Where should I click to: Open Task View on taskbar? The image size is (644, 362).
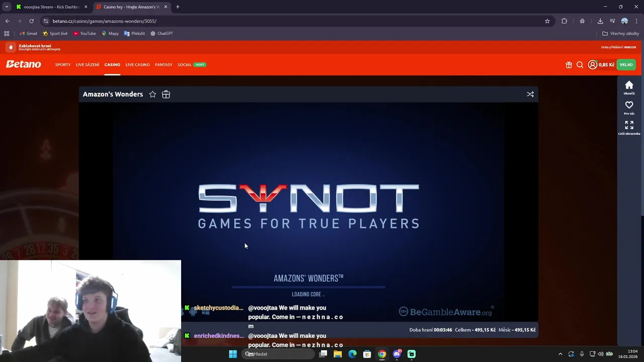click(323, 354)
